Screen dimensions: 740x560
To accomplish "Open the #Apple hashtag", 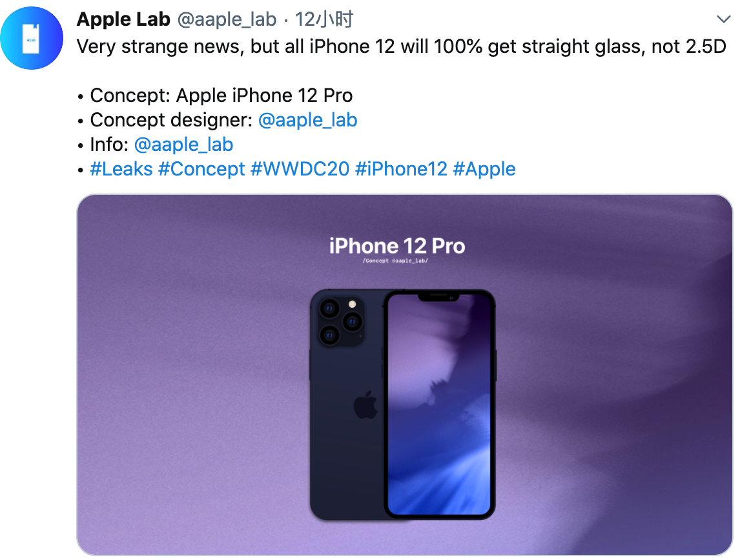I will coord(484,169).
